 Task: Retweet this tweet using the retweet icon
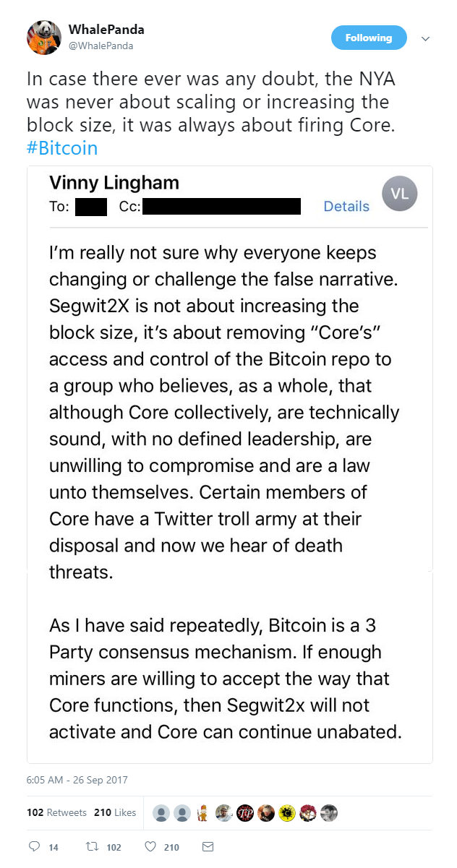pyautogui.click(x=93, y=846)
